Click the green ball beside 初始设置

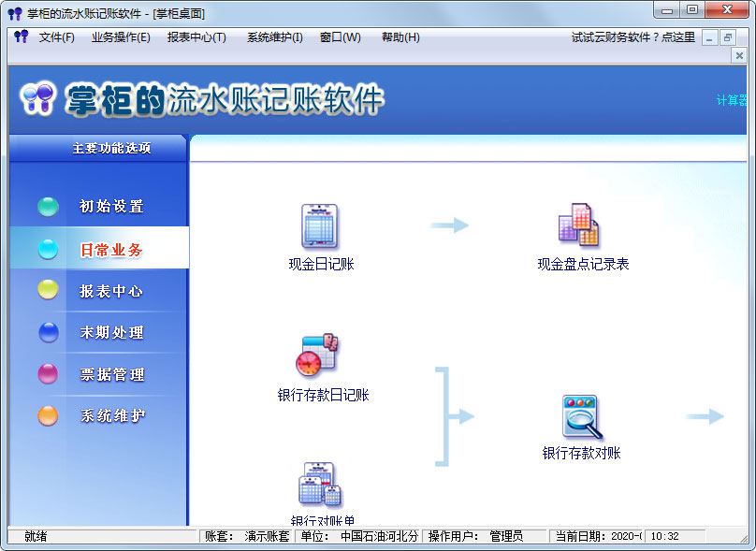click(49, 207)
